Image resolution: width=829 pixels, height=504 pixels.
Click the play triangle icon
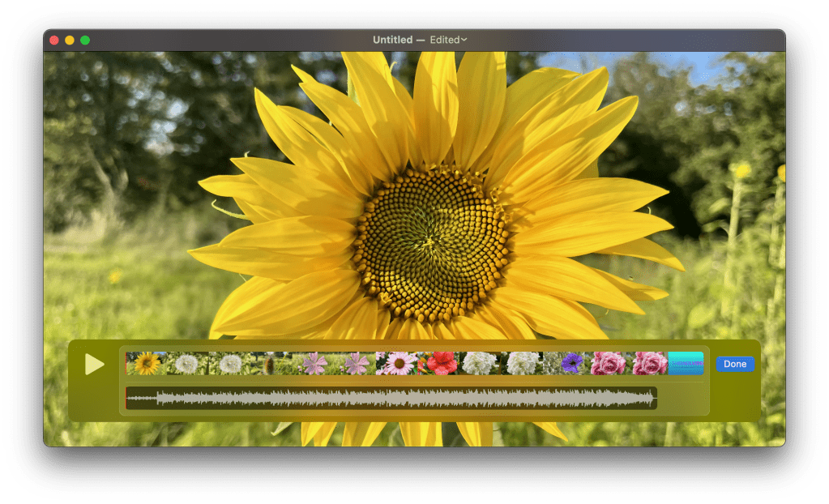pyautogui.click(x=93, y=365)
